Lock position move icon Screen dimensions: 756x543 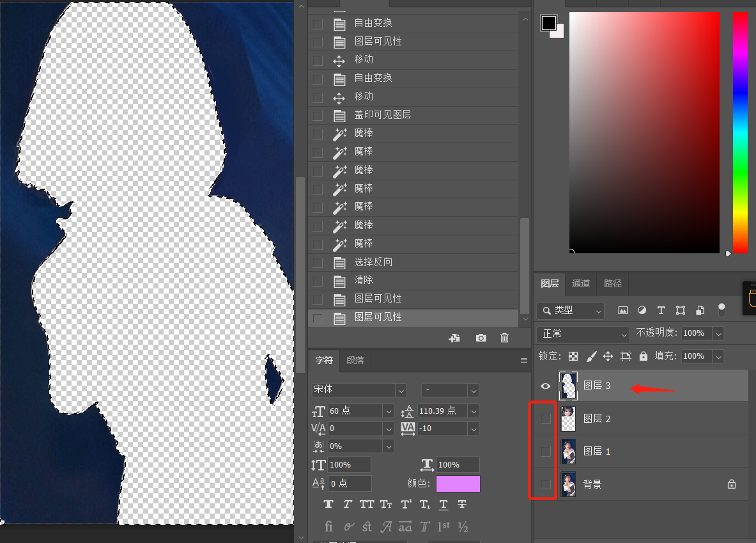pyautogui.click(x=608, y=356)
